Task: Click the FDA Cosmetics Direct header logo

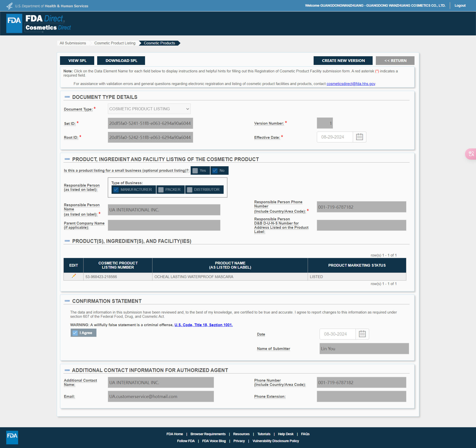Action: (39, 23)
